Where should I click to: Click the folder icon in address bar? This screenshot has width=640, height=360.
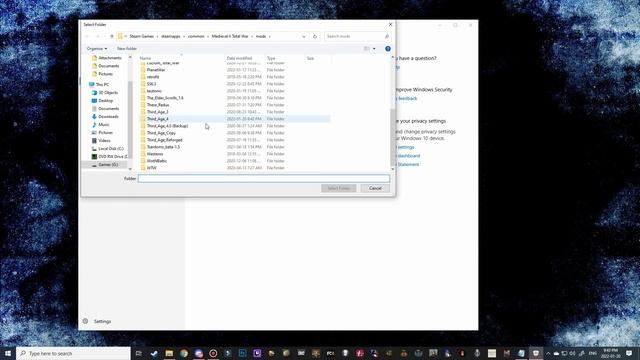pos(120,36)
